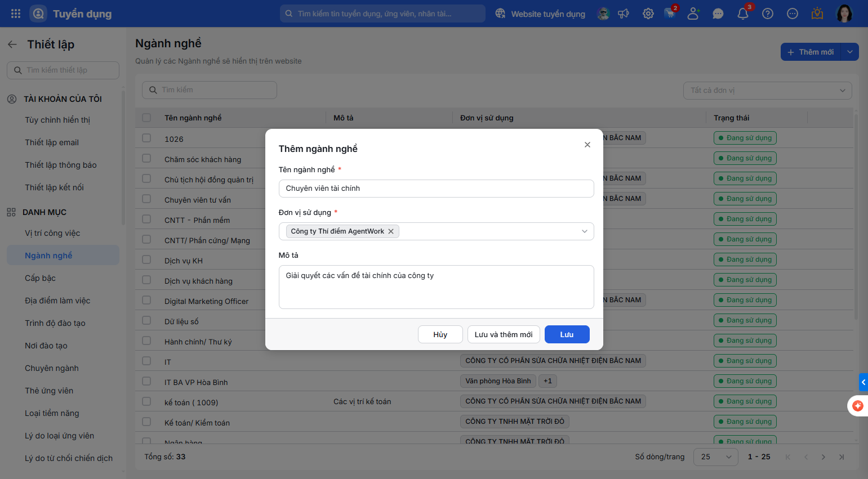Click the Lưu button
The height and width of the screenshot is (479, 868).
click(x=567, y=334)
